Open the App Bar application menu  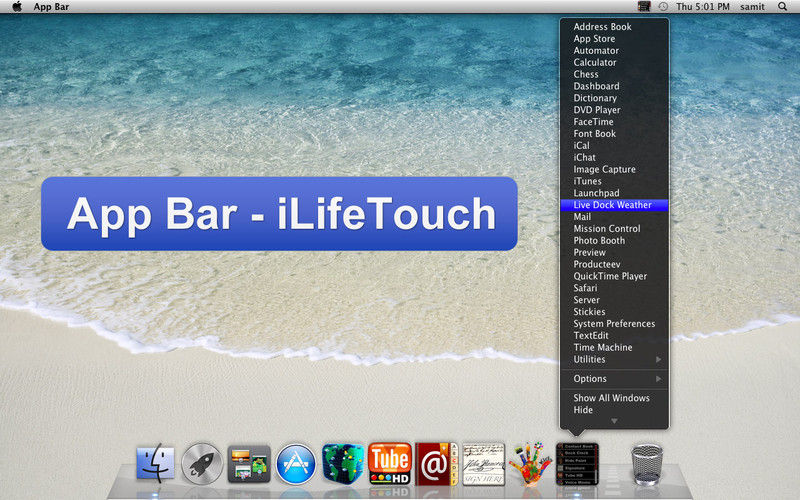51,7
